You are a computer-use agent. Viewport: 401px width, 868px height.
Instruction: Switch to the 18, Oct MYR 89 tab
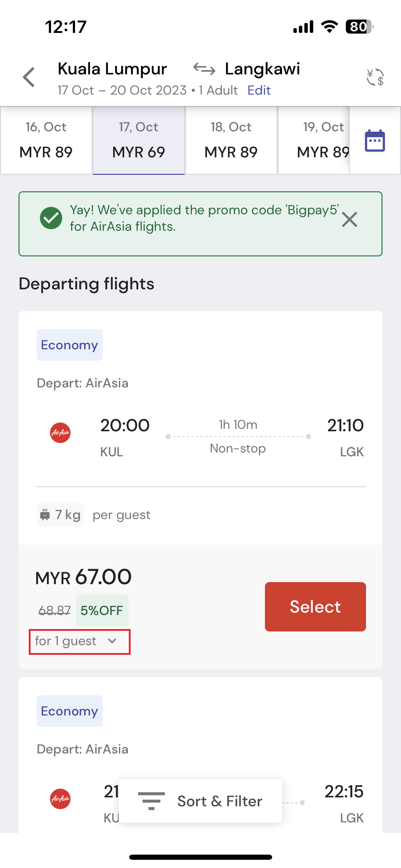231,140
